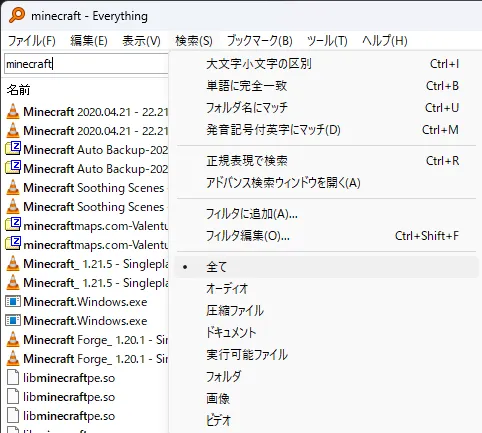Select the オーディオ filter
This screenshot has height=433, width=482.
pos(327,289)
